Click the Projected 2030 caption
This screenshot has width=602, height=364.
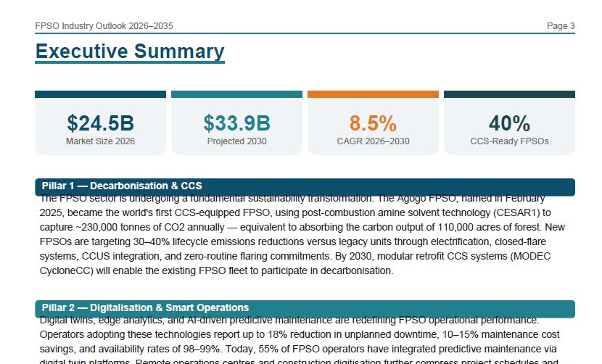pyautogui.click(x=237, y=141)
